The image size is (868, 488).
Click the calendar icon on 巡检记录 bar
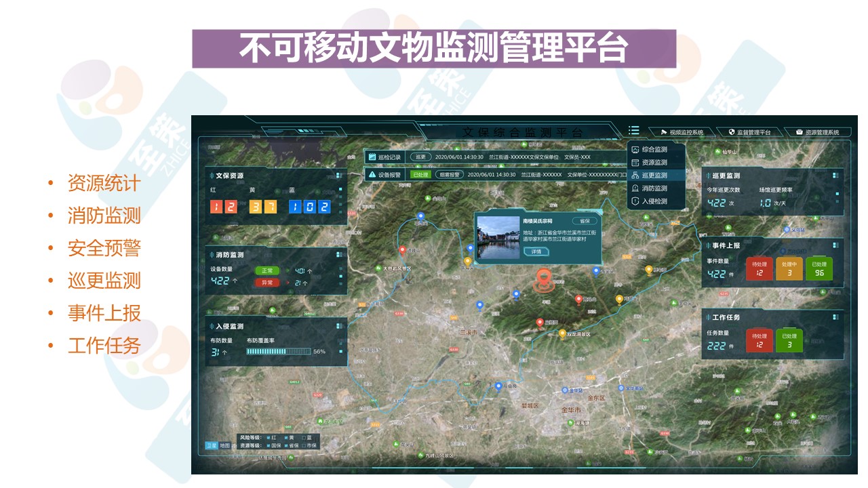pyautogui.click(x=372, y=156)
